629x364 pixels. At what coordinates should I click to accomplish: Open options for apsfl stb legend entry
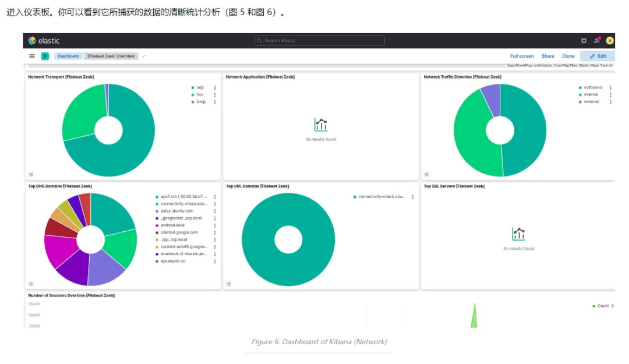tap(215, 197)
